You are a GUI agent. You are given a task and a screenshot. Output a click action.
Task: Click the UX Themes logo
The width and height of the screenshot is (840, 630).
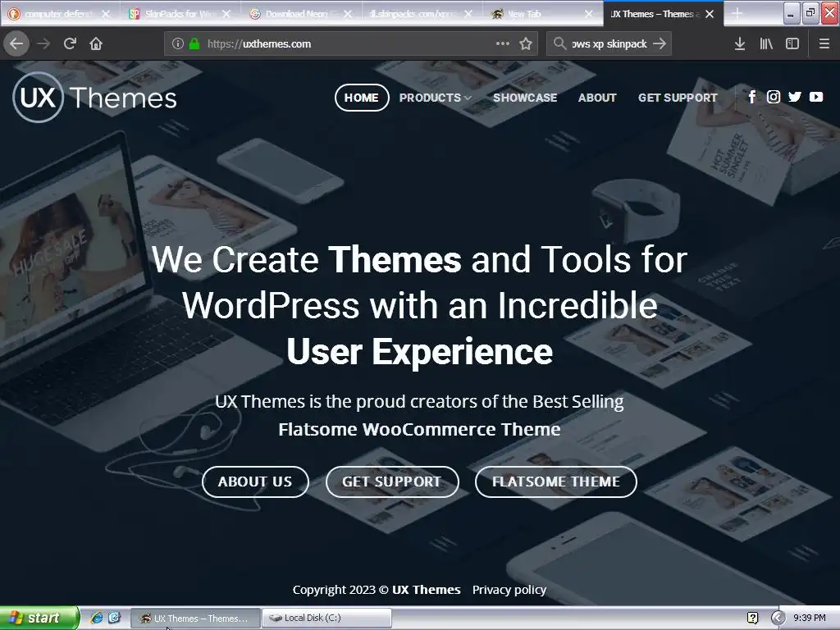(95, 98)
